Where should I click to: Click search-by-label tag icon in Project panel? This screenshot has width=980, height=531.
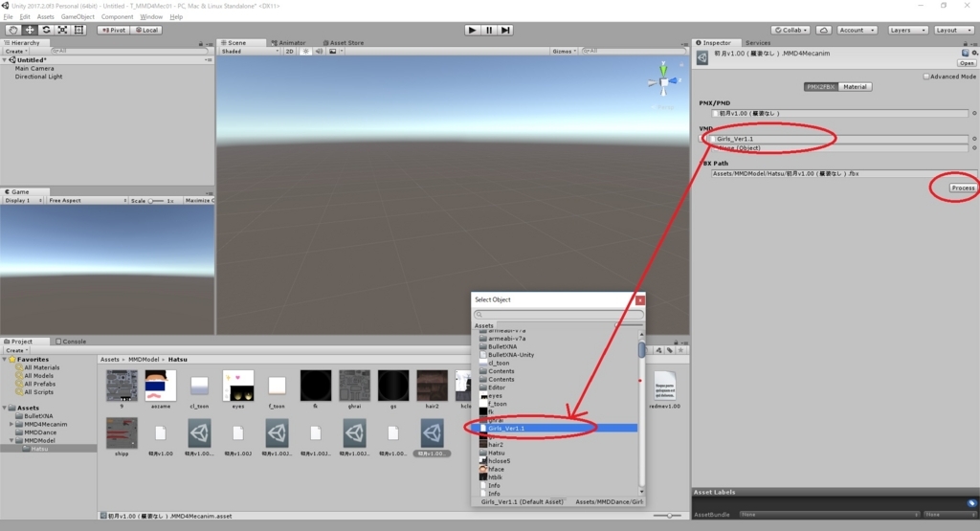(669, 350)
